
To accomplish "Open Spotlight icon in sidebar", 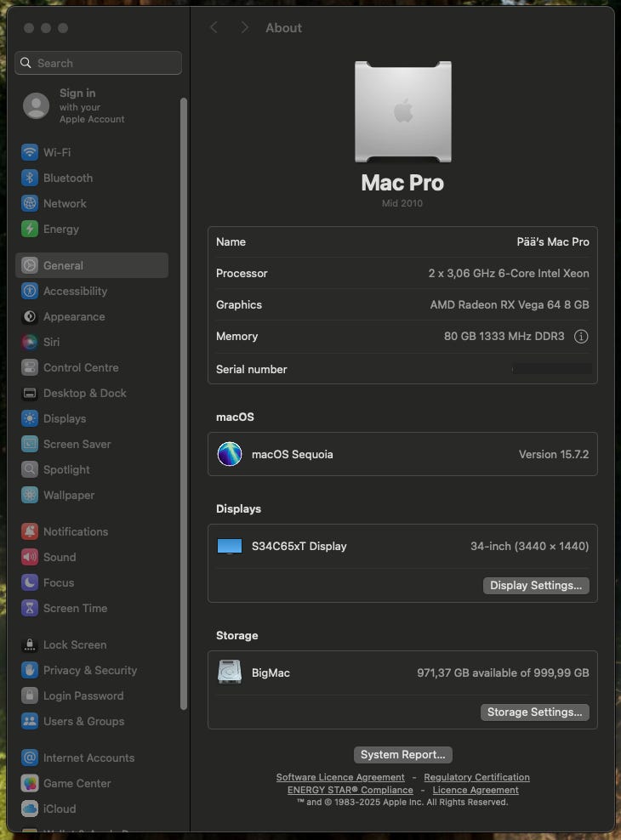I will point(30,470).
